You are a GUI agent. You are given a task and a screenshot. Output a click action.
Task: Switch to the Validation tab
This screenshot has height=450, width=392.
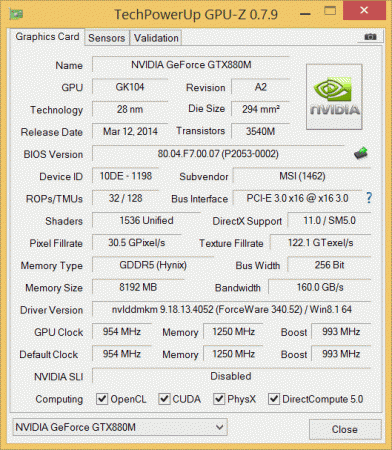point(156,38)
